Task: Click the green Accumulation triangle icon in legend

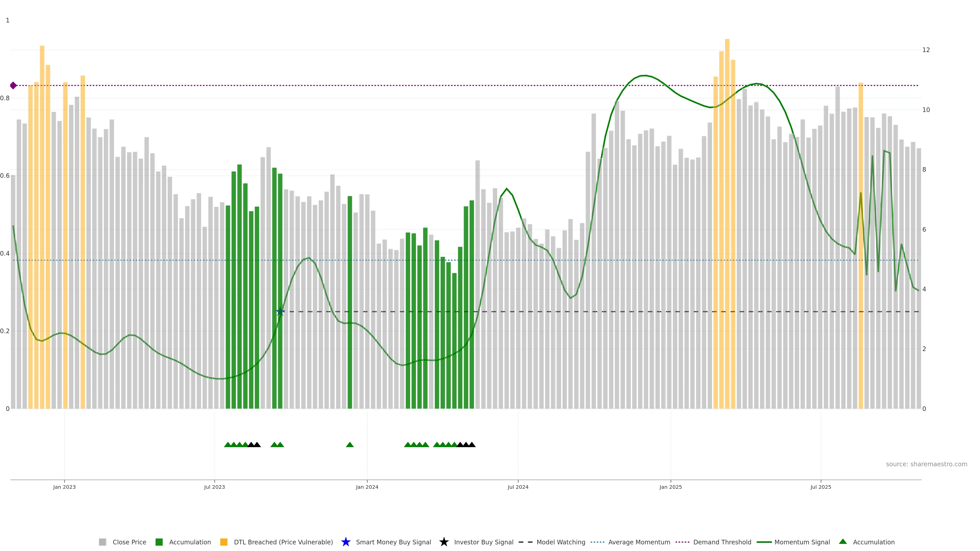Action: click(843, 542)
